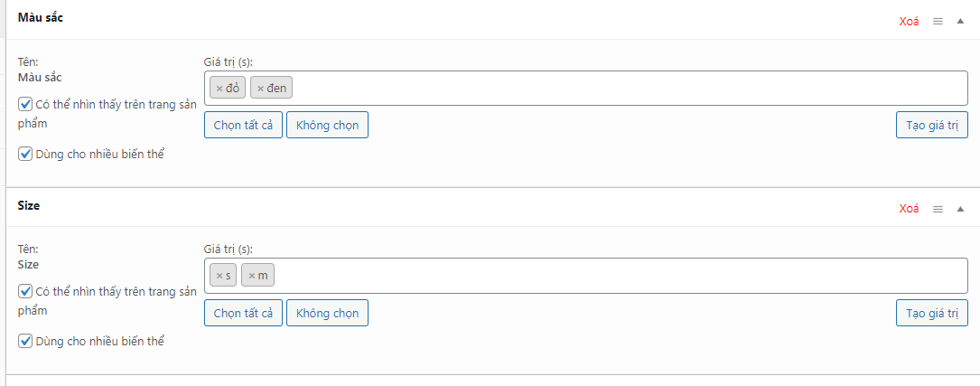Select all Size values with 'Chọn tất cả'
This screenshot has width=980, height=386.
(243, 313)
